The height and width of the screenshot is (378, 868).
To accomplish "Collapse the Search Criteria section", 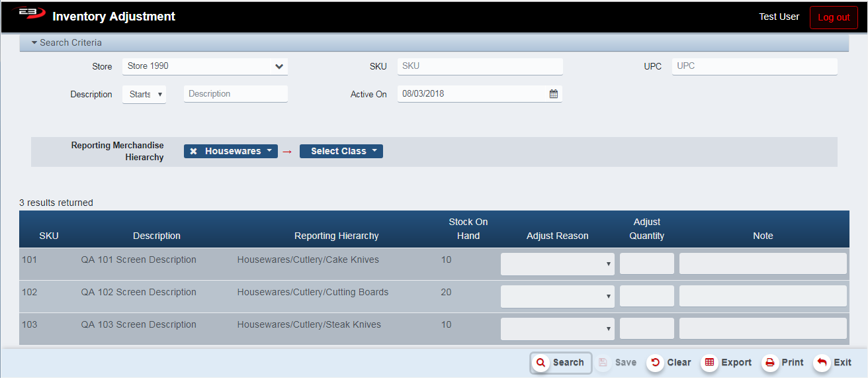I will 34,42.
